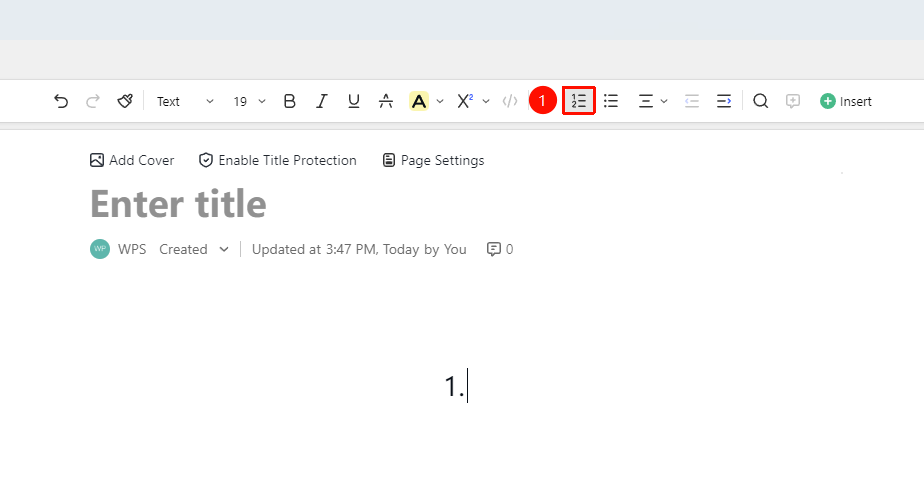
Task: Click the decrease indent icon
Action: point(692,101)
